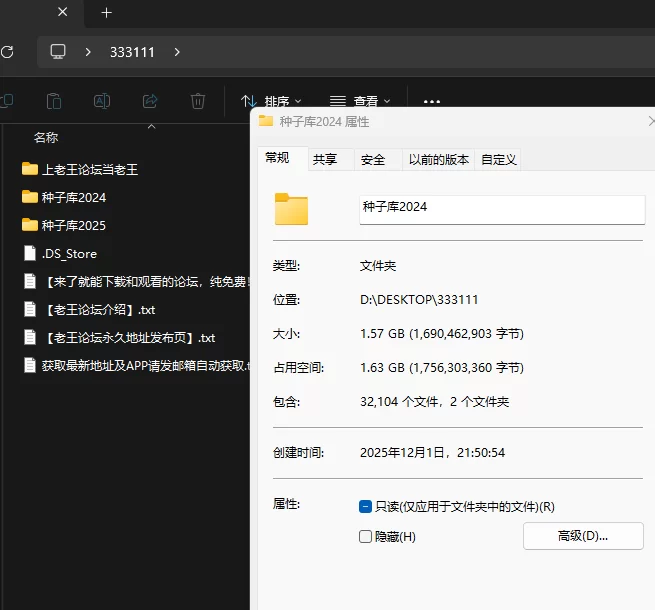Open a new tab with plus icon

point(106,13)
